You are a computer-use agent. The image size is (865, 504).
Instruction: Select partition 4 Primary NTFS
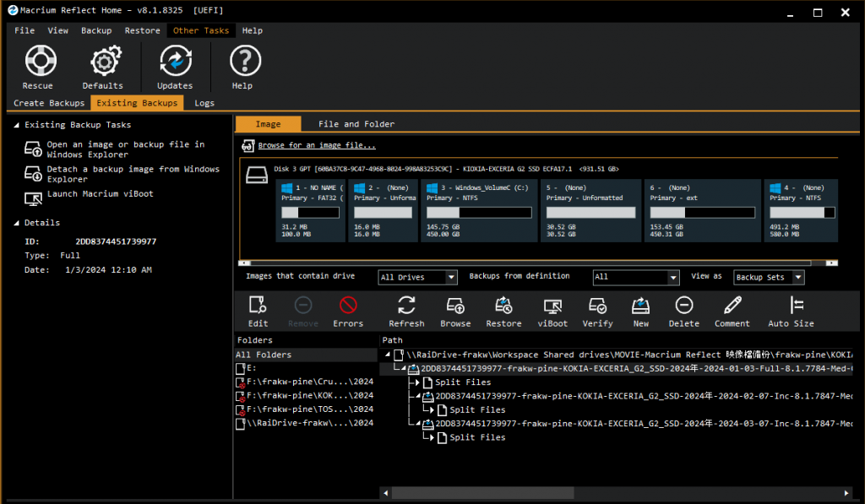(x=801, y=211)
